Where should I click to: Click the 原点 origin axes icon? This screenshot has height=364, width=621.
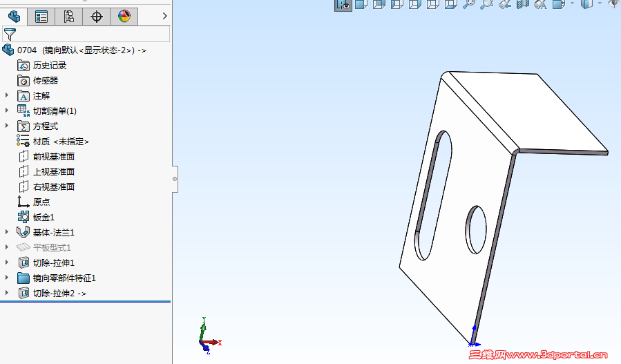23,202
